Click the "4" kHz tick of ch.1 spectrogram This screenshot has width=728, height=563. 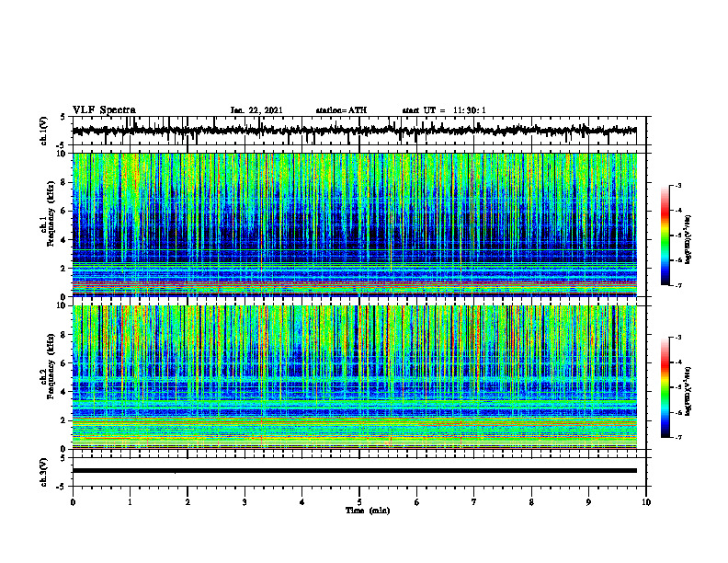[64, 240]
